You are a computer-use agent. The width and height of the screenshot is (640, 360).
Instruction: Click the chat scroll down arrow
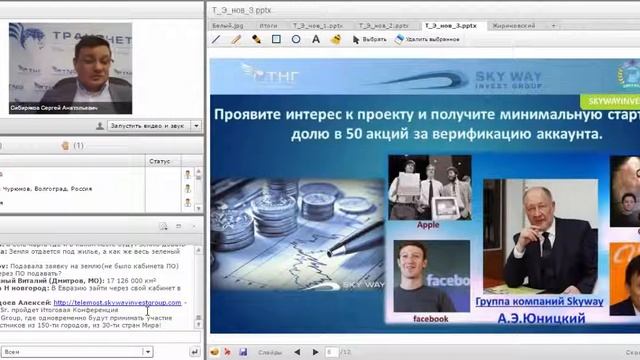tap(198, 324)
